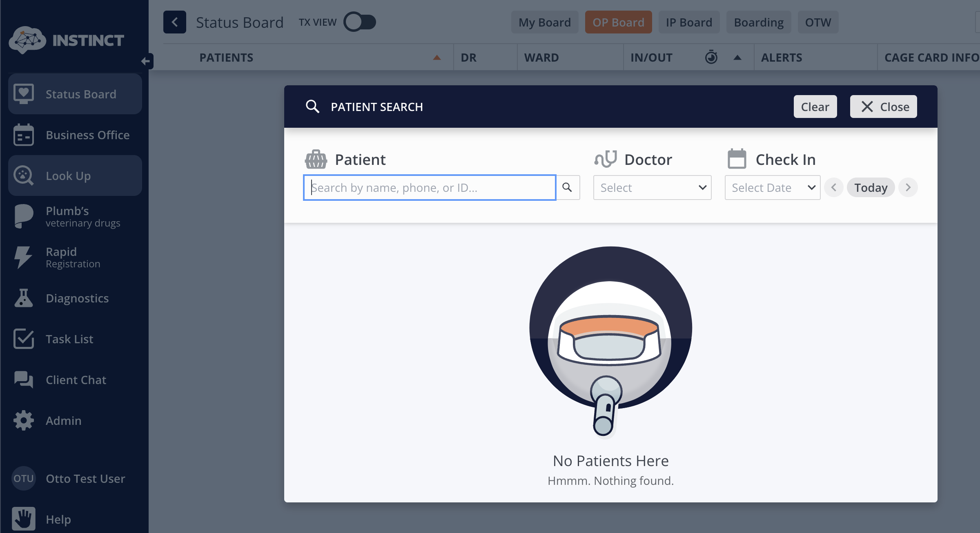
Task: Click the magnifier search button beside patient field
Action: (567, 187)
